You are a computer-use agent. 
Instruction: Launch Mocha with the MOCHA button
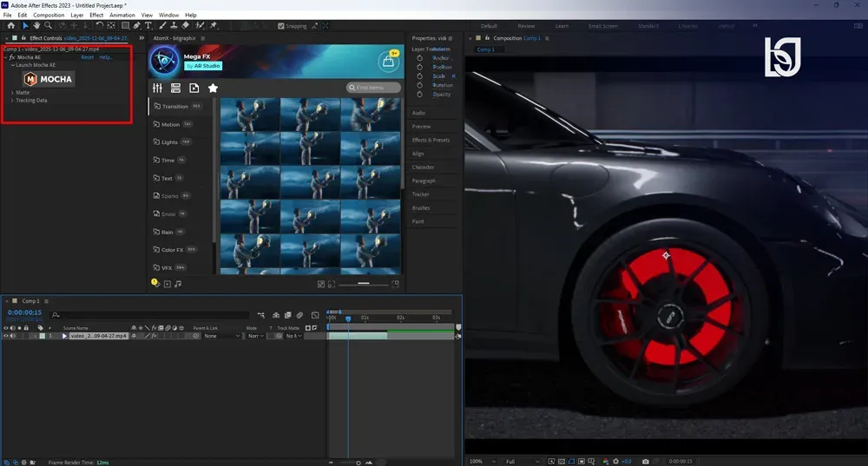(48, 79)
